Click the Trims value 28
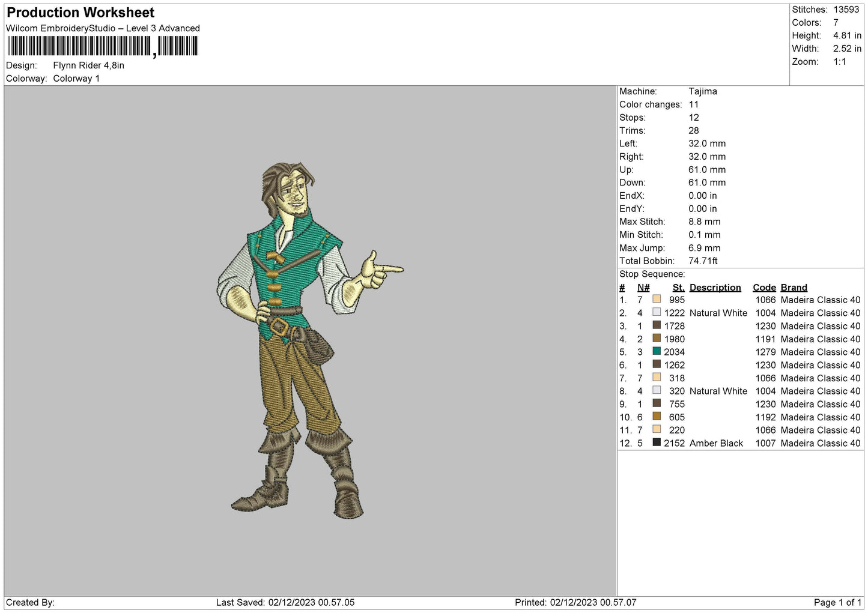Viewport: 868px width, 613px height. (694, 130)
